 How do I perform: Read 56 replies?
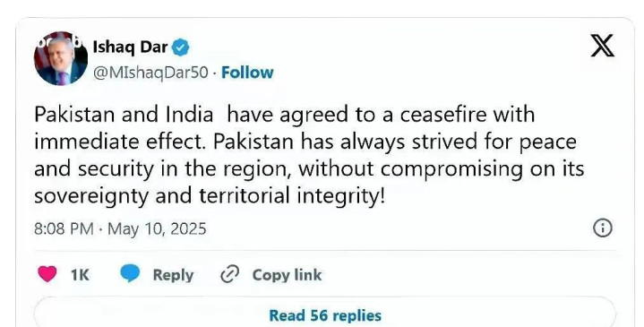(325, 315)
